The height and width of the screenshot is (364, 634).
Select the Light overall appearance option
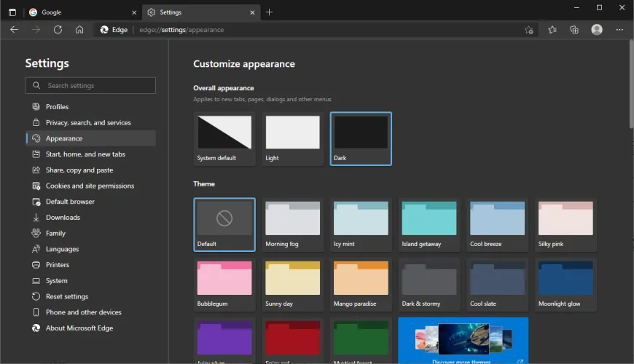click(292, 138)
